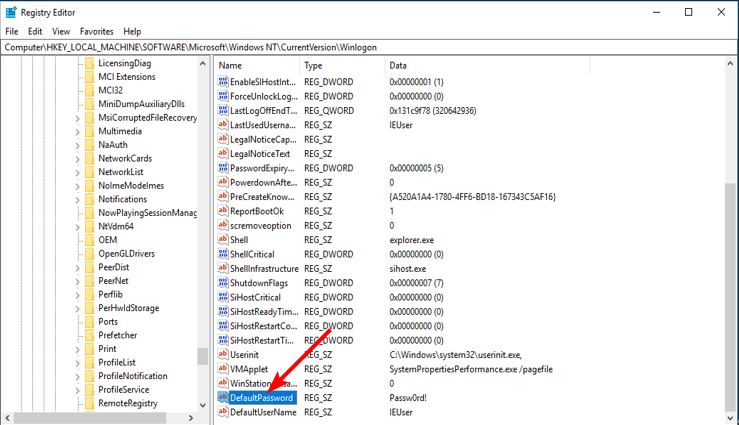The image size is (739, 425).
Task: Select the DefaultUserName string icon
Action: [223, 412]
